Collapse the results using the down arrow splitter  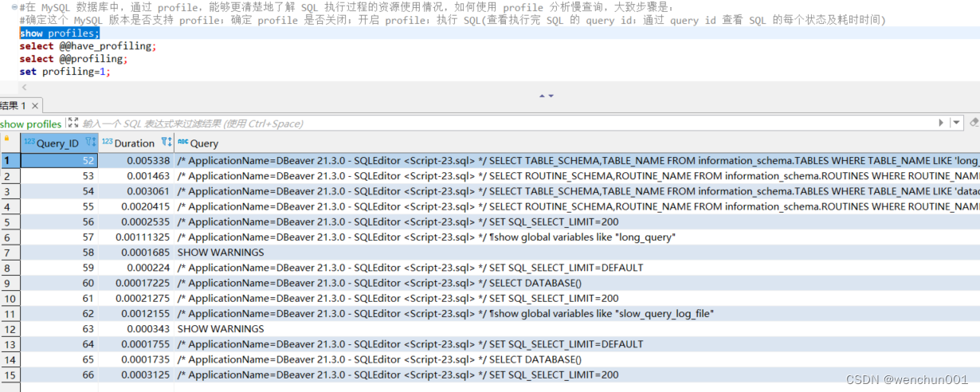click(x=551, y=96)
